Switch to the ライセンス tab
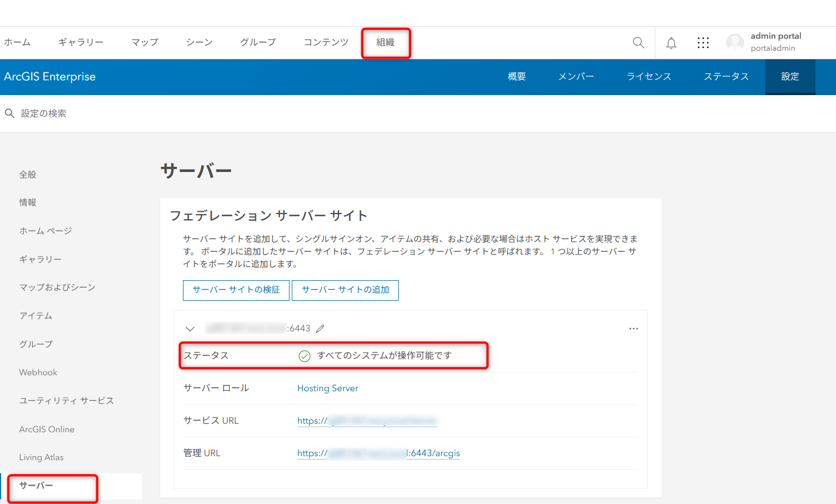The image size is (836, 504). click(649, 77)
